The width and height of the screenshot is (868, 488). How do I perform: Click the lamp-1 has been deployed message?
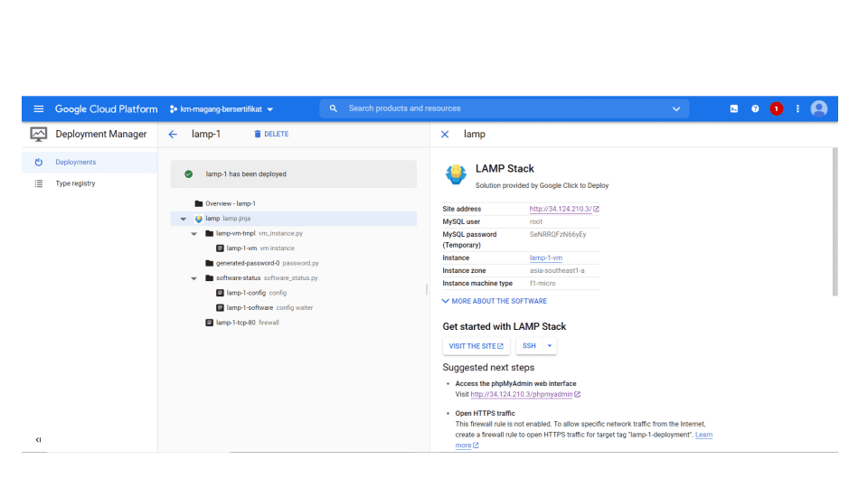point(246,174)
